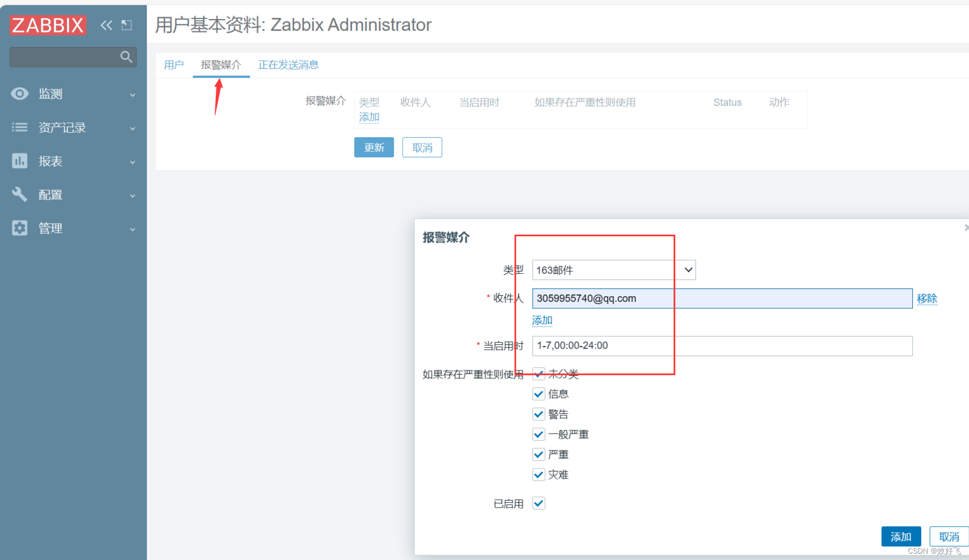Viewport: 969px width, 560px height.
Task: Close the 报警媒介 dialog
Action: tap(966, 227)
